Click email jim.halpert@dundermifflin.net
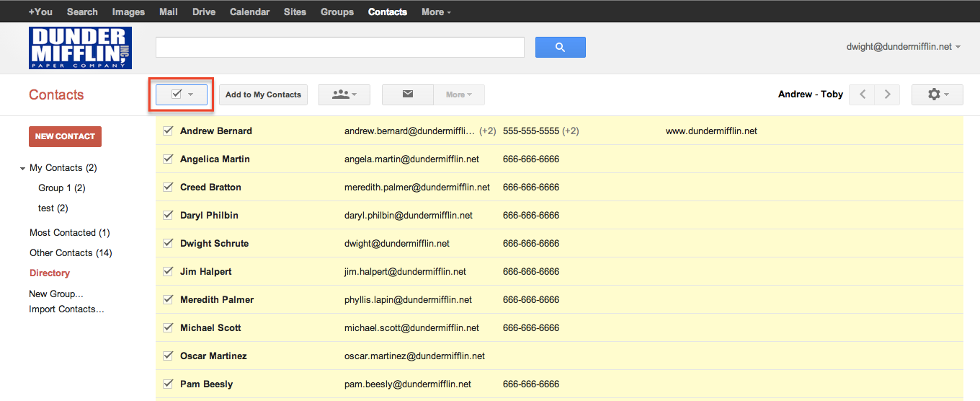This screenshot has width=980, height=401. coord(405,272)
